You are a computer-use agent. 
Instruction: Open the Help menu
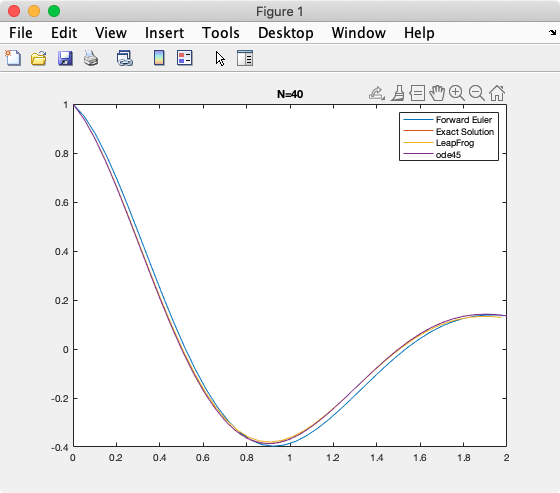(419, 33)
